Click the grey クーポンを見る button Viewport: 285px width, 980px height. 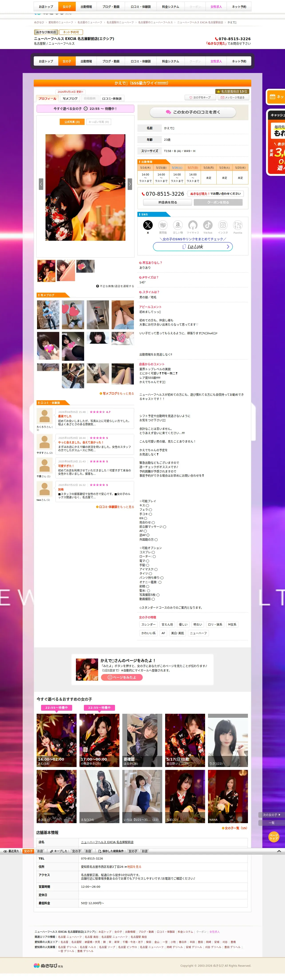tap(218, 202)
